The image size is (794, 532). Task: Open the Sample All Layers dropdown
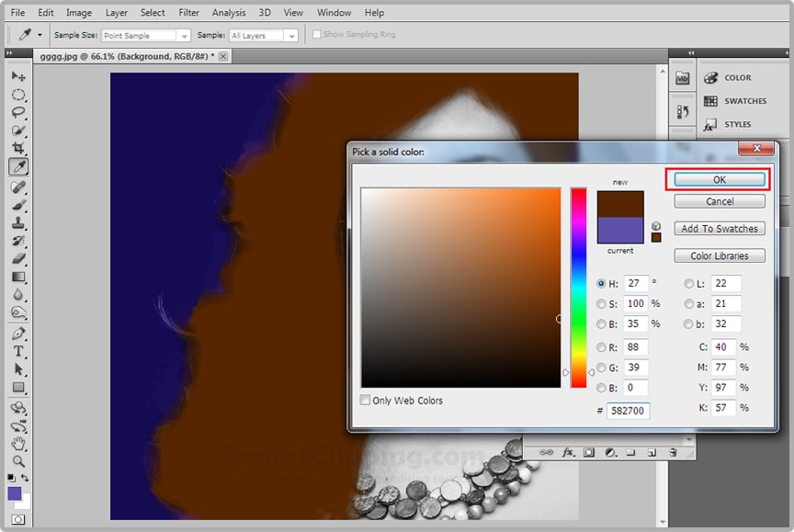click(264, 35)
